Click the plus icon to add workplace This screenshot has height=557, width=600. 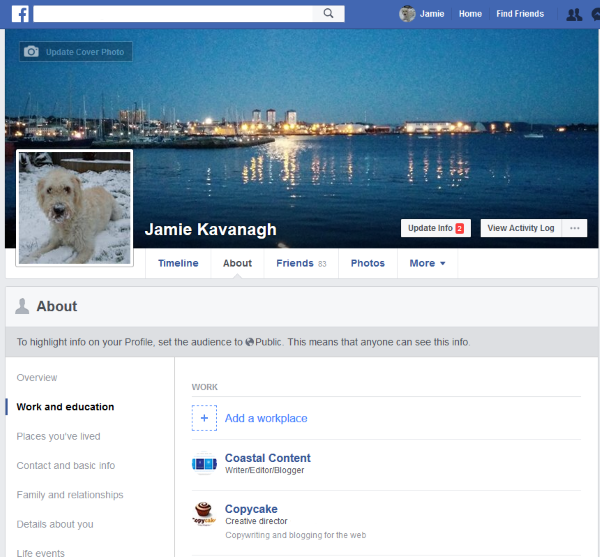[204, 418]
